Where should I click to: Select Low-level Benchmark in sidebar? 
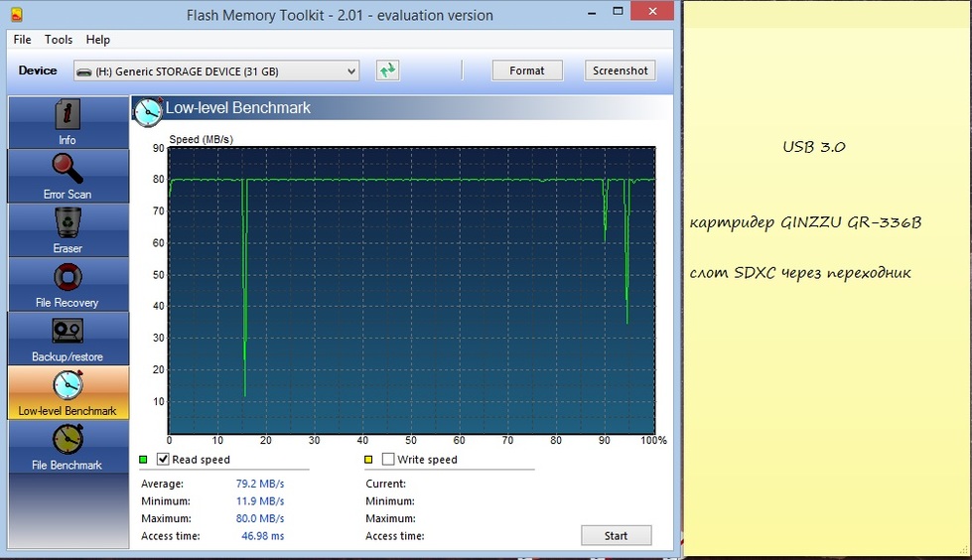click(x=68, y=392)
